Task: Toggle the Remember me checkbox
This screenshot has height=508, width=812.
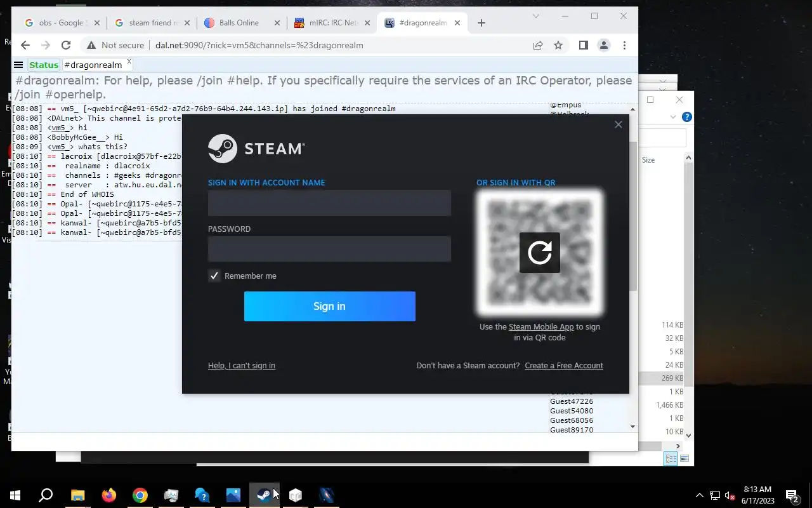Action: click(x=214, y=276)
